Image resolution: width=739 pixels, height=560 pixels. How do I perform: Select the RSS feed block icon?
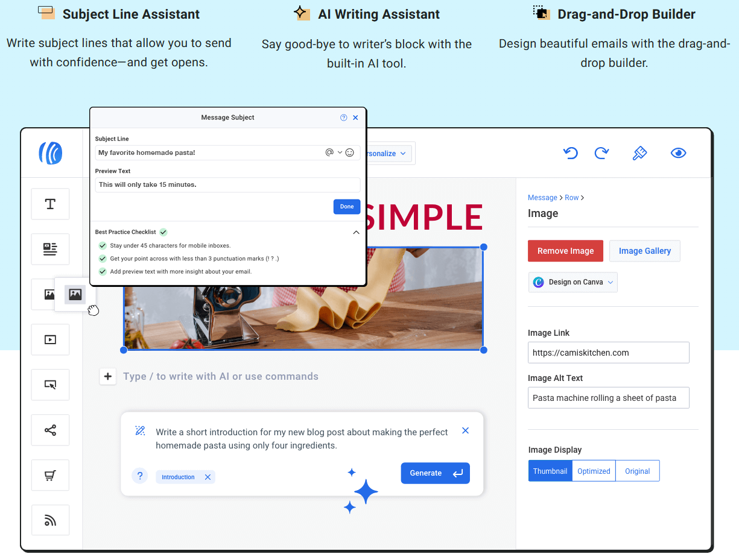coord(50,520)
